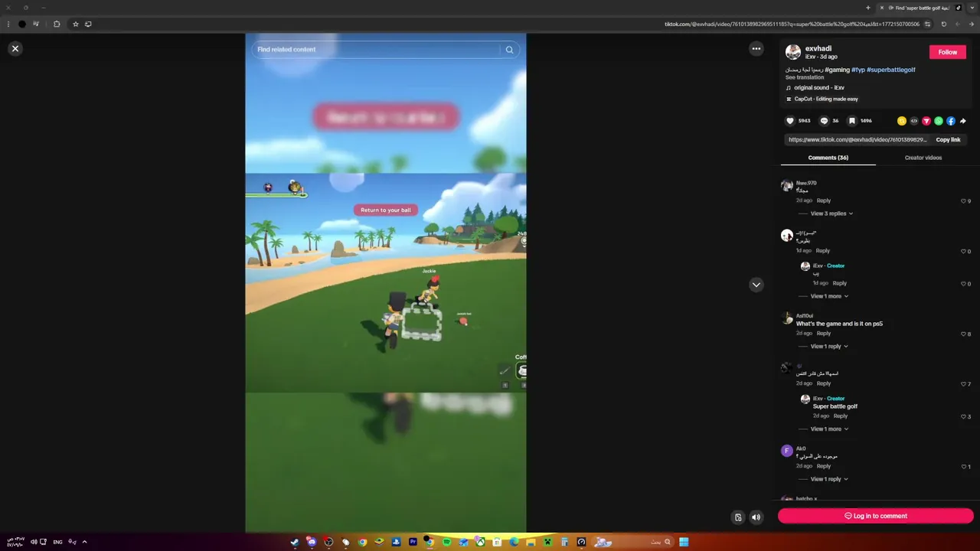Screen dimensions: 980x551
Task: Open the #superbattlegolf hashtag
Action: [x=891, y=70]
